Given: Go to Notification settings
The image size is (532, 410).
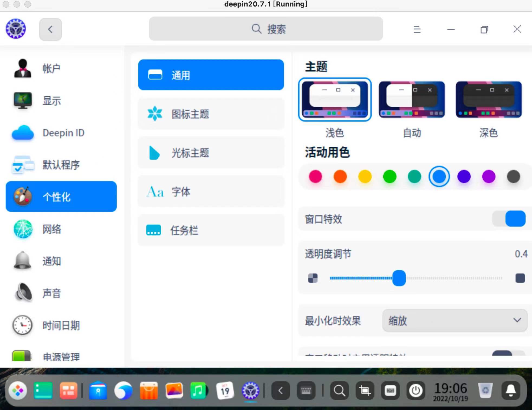Looking at the screenshot, I should tap(51, 261).
